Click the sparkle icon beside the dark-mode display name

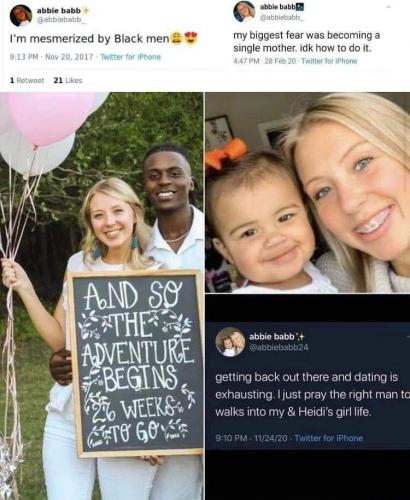[x=300, y=336]
